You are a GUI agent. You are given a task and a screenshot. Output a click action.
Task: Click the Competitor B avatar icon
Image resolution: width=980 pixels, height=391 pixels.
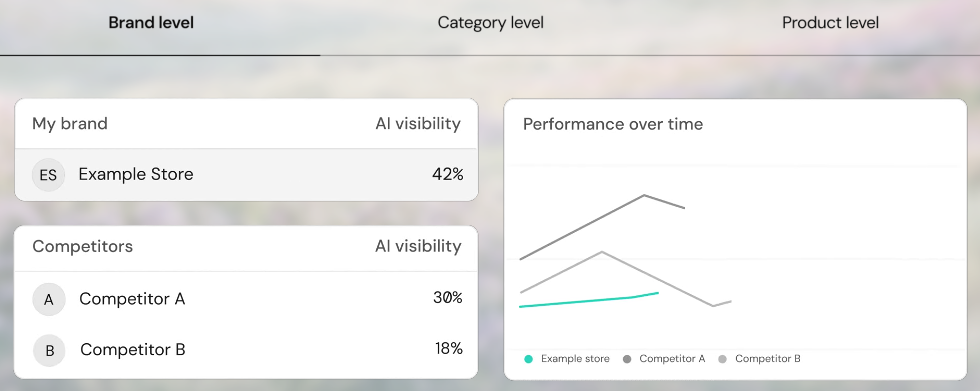tap(49, 350)
